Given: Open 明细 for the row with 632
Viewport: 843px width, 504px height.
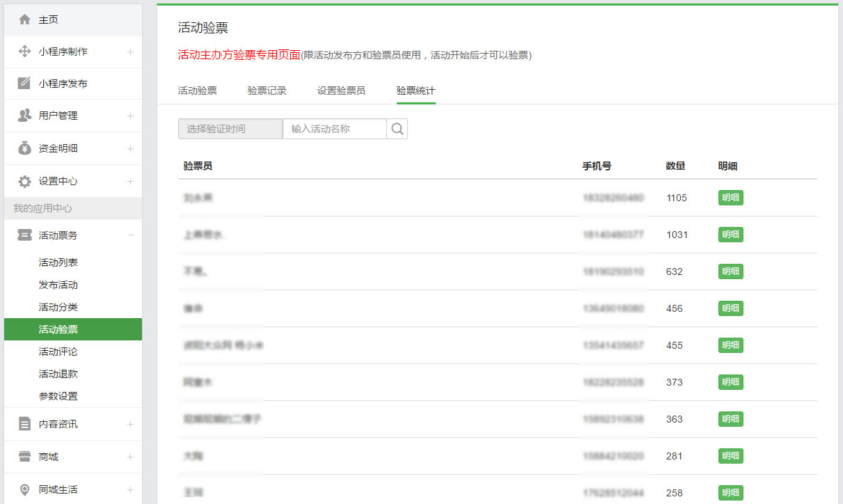Looking at the screenshot, I should click(x=730, y=271).
